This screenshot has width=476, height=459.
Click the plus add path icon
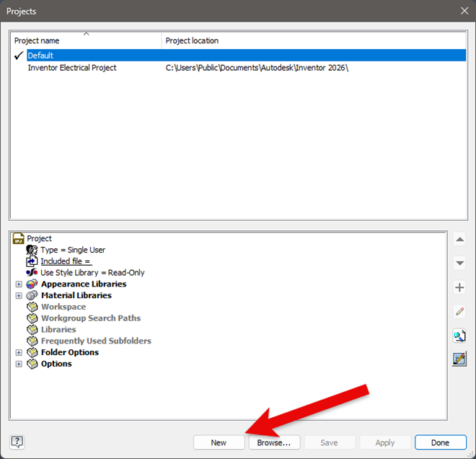pyautogui.click(x=459, y=287)
